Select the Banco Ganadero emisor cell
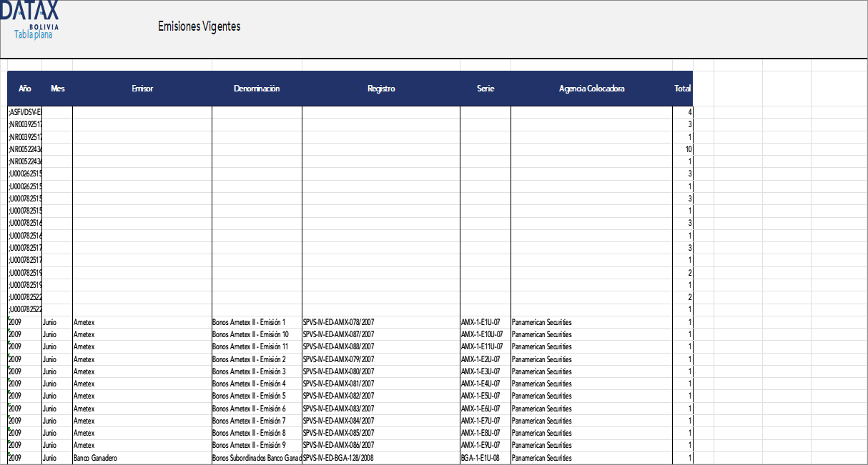The image size is (868, 465). (x=142, y=458)
